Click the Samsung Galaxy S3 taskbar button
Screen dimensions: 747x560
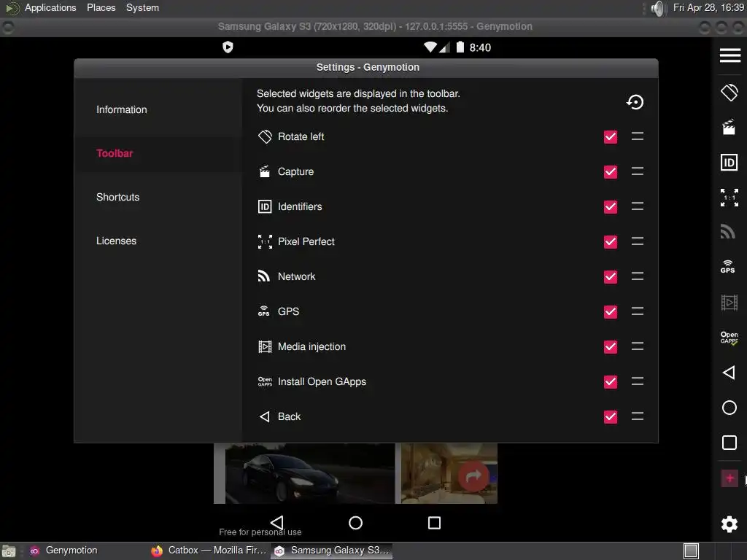coord(332,551)
